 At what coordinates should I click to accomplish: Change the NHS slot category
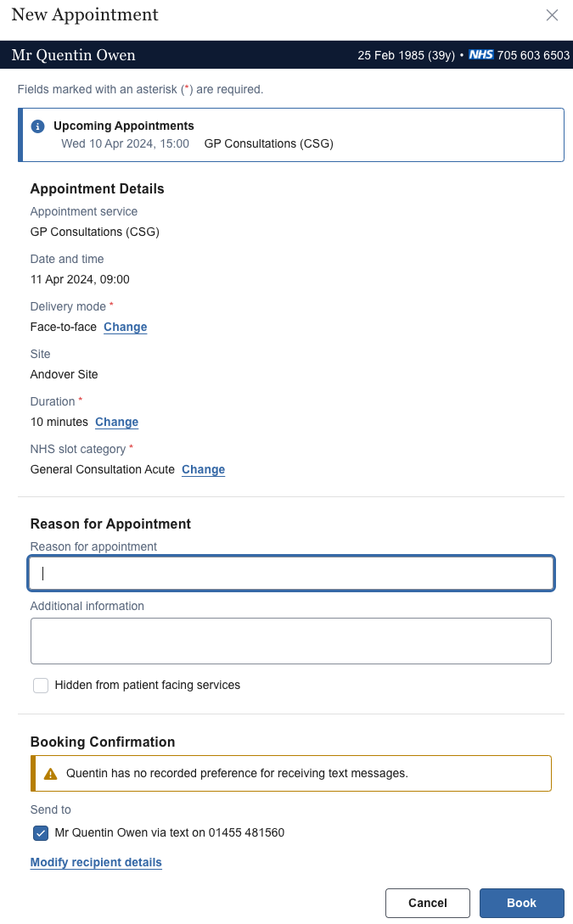click(203, 470)
